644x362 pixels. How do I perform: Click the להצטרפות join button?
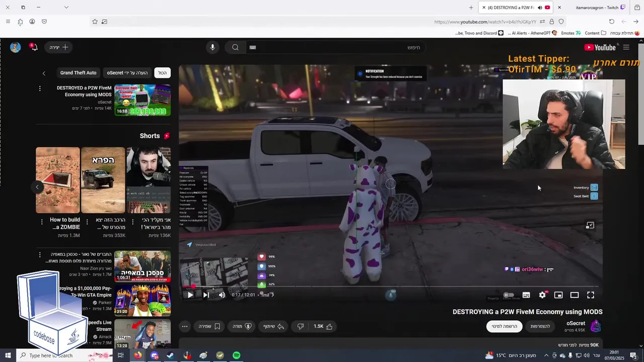[540, 326]
